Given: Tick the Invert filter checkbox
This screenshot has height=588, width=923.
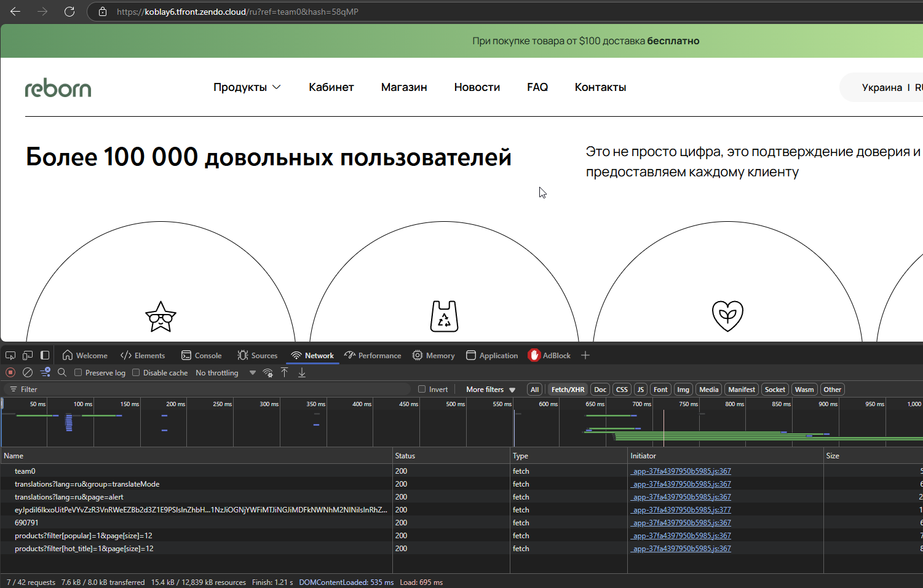Looking at the screenshot, I should pos(422,389).
